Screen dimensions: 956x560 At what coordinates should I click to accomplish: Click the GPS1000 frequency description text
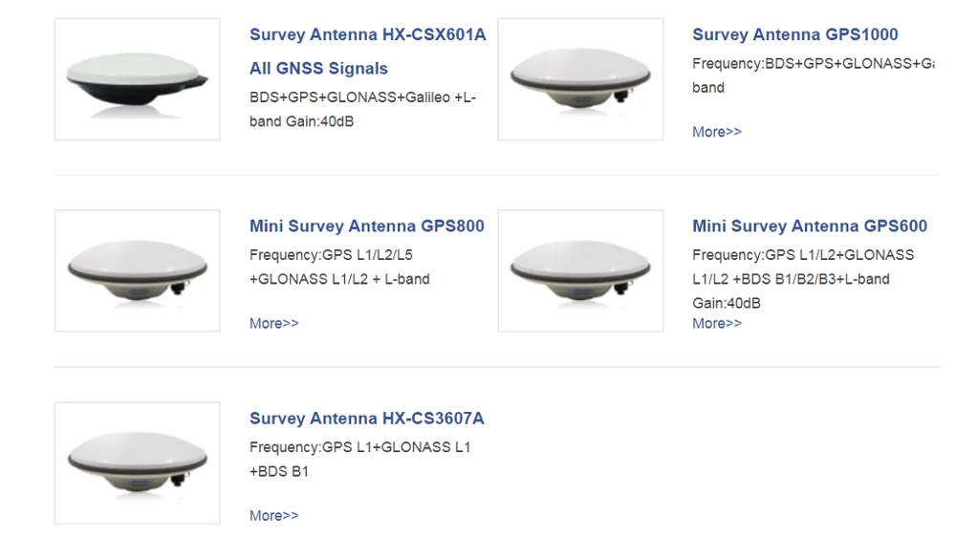(811, 75)
